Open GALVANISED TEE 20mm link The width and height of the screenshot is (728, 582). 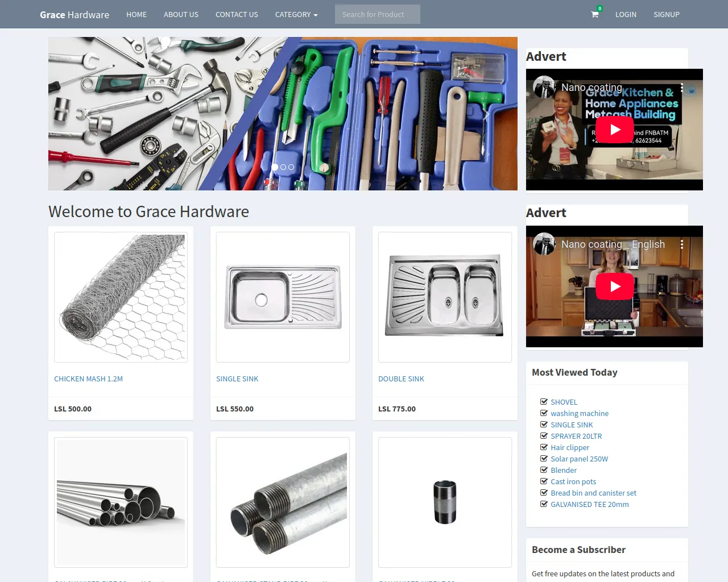pyautogui.click(x=590, y=505)
